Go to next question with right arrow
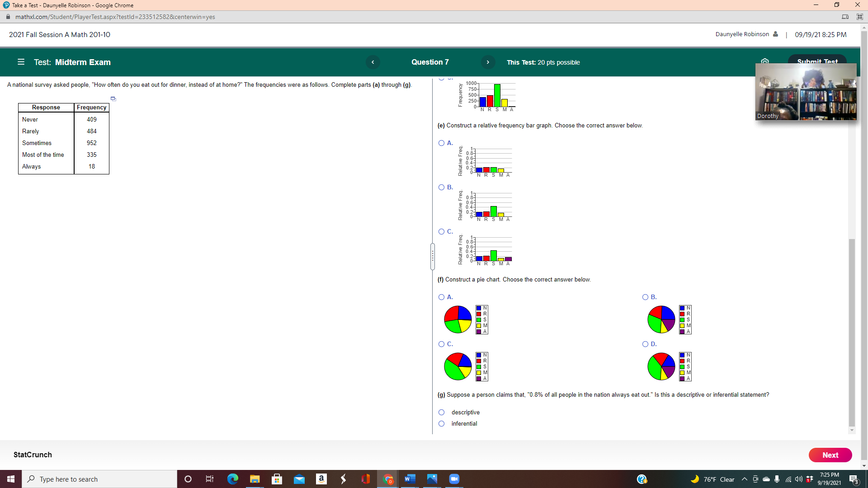Viewport: 868px width, 488px height. [x=488, y=62]
